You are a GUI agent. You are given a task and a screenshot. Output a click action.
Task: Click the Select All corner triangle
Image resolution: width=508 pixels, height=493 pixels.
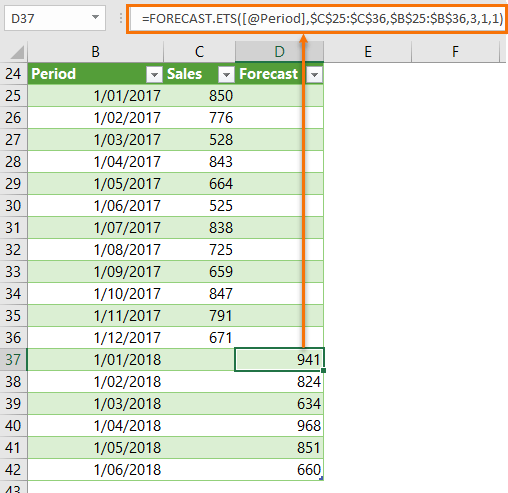17,53
